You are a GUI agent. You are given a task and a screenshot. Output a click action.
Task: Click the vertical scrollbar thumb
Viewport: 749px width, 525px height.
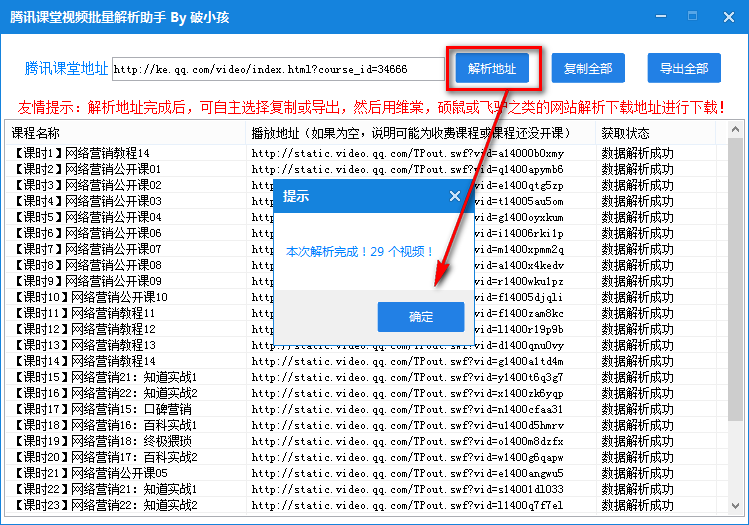(x=736, y=279)
